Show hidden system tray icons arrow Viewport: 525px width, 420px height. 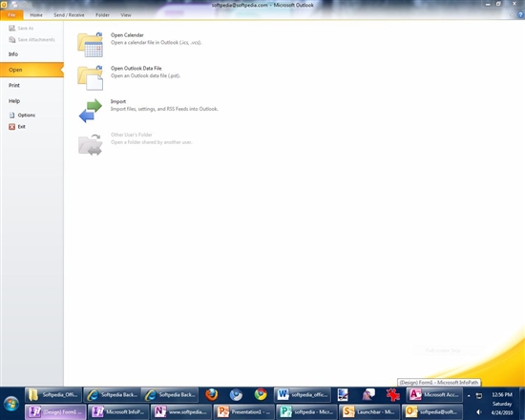(x=469, y=395)
